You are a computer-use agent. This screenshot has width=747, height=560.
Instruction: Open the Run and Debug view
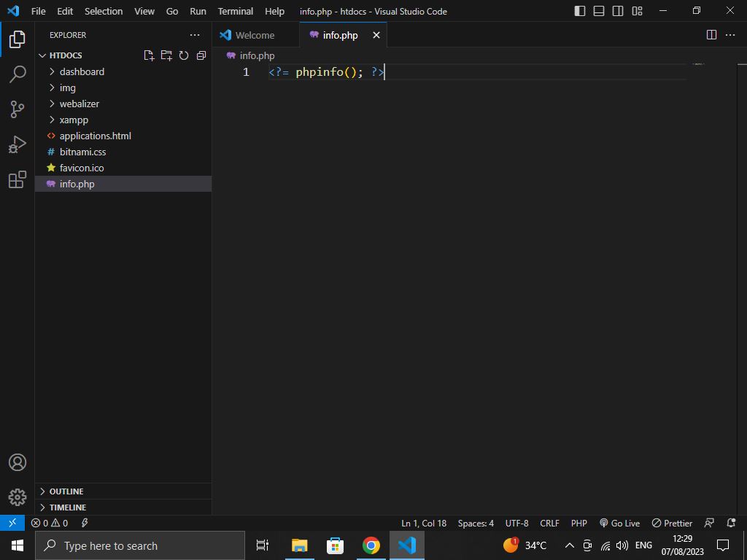coord(18,145)
